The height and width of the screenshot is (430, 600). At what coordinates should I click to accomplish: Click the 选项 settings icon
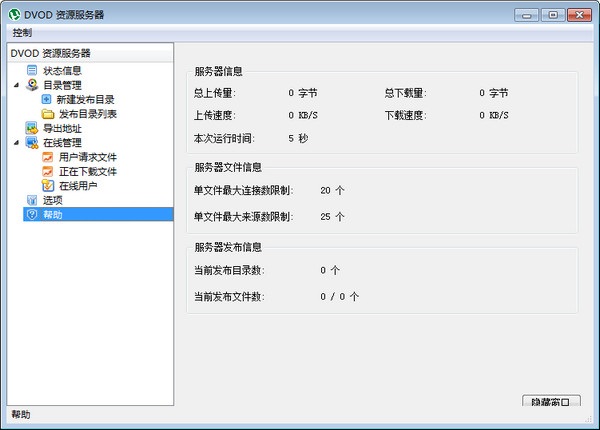32,200
